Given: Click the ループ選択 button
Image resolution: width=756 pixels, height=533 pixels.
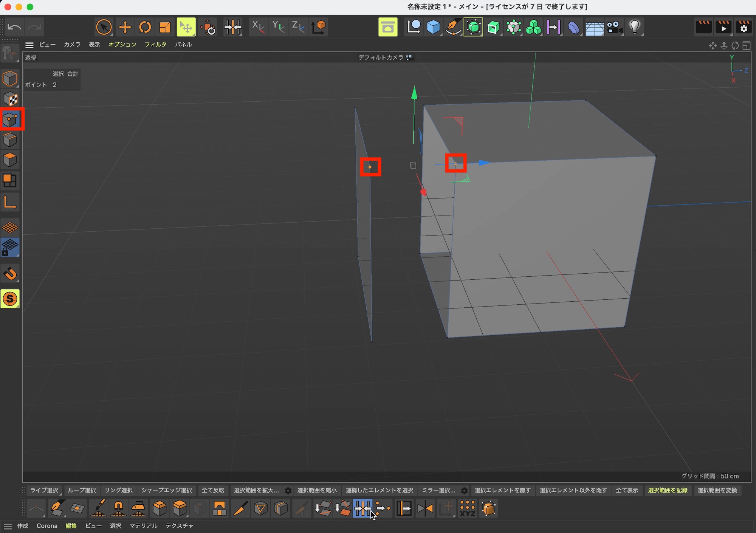Looking at the screenshot, I should tap(82, 490).
